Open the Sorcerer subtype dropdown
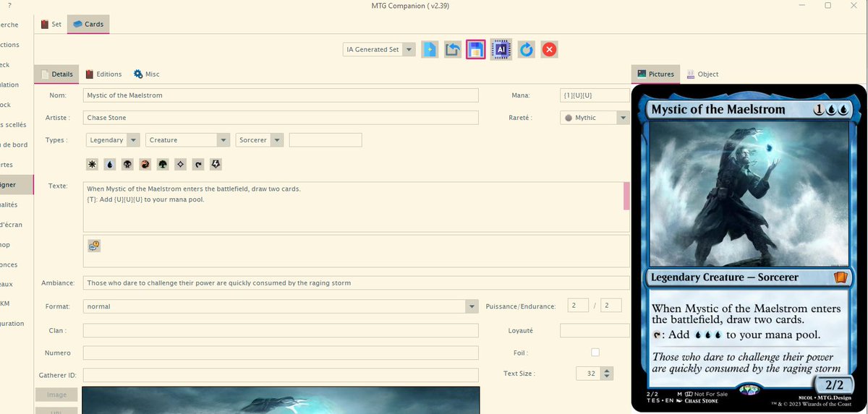The width and height of the screenshot is (868, 414). click(x=259, y=140)
